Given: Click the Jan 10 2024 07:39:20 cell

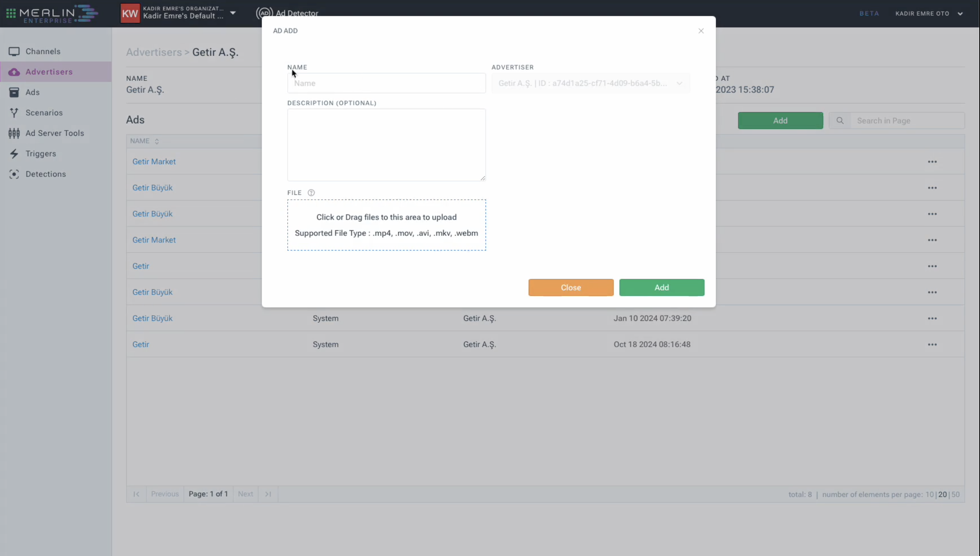Looking at the screenshot, I should 652,319.
